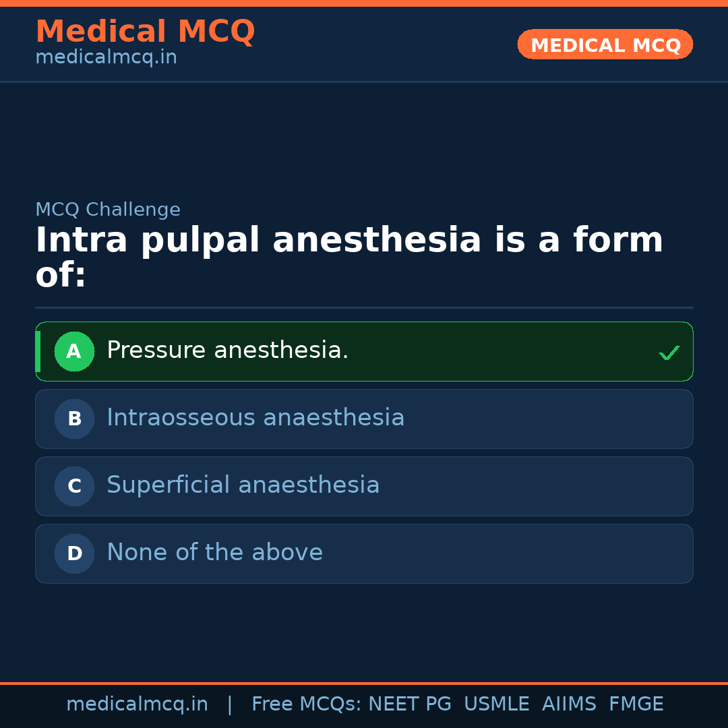Click the circular A letter badge
The height and width of the screenshot is (728, 728).
(x=74, y=351)
